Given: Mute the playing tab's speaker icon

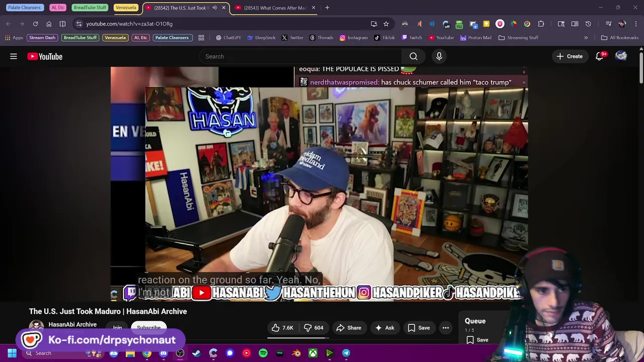Looking at the screenshot, I should tap(214, 8).
